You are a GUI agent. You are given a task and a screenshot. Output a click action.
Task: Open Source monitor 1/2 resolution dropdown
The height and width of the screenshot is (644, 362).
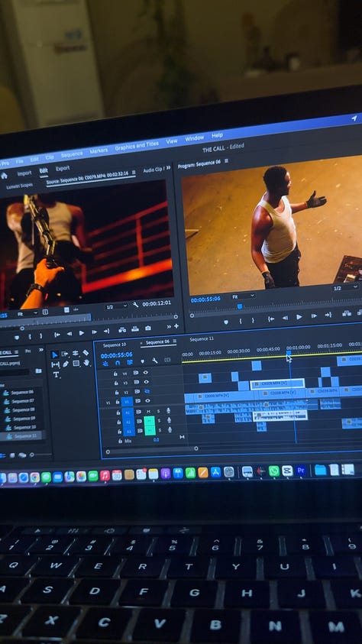pyautogui.click(x=116, y=307)
